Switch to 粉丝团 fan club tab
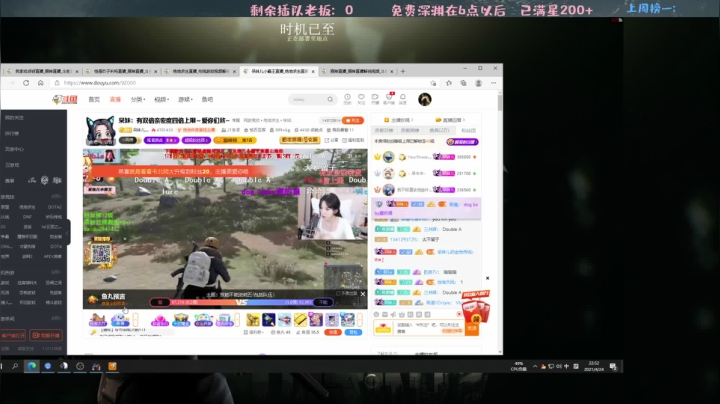Image resolution: width=720 pixels, height=404 pixels. coord(468,130)
